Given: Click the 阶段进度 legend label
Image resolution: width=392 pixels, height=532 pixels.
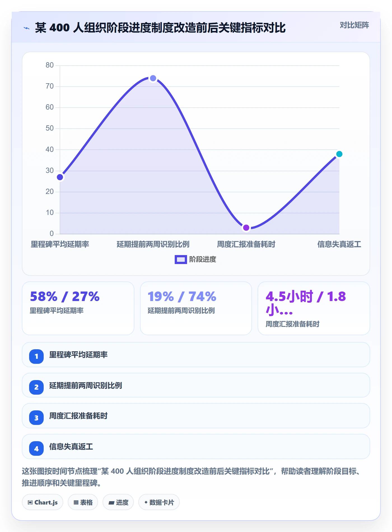Looking at the screenshot, I should point(202,260).
